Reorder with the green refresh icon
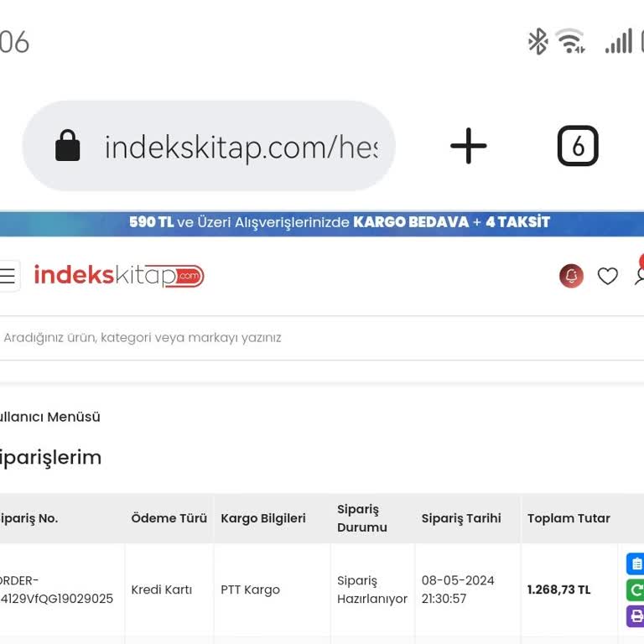This screenshot has height=644, width=644. pos(635,589)
